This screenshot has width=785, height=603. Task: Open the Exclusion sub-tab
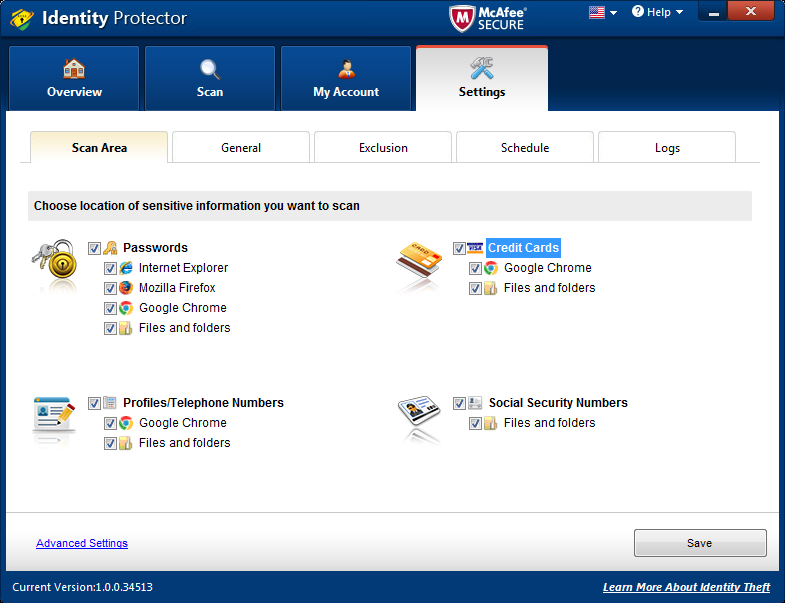tap(383, 147)
